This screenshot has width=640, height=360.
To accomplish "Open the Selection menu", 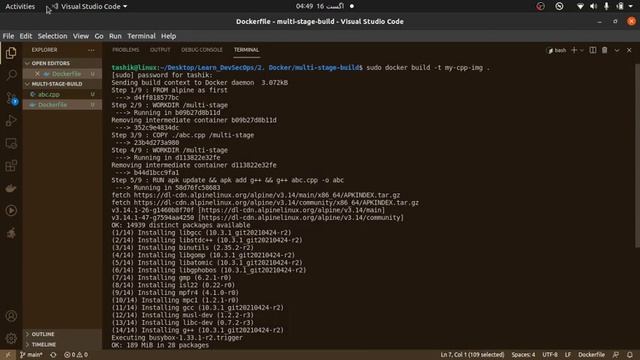I will [x=52, y=36].
